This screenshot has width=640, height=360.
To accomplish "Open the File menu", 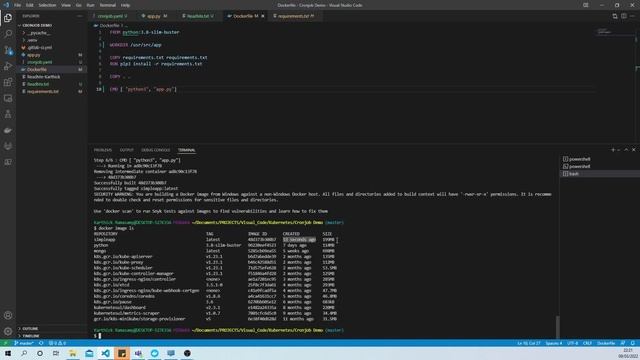I will click(18, 5).
